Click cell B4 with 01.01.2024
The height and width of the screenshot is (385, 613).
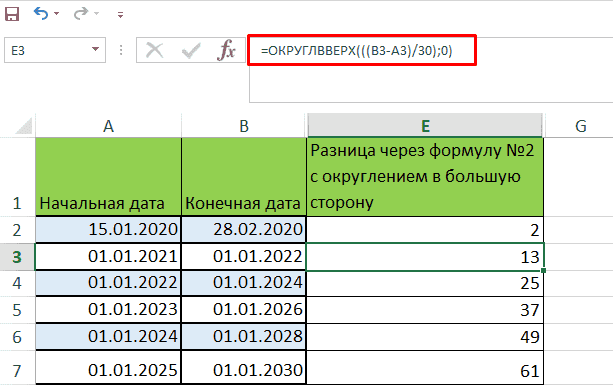[x=244, y=283]
